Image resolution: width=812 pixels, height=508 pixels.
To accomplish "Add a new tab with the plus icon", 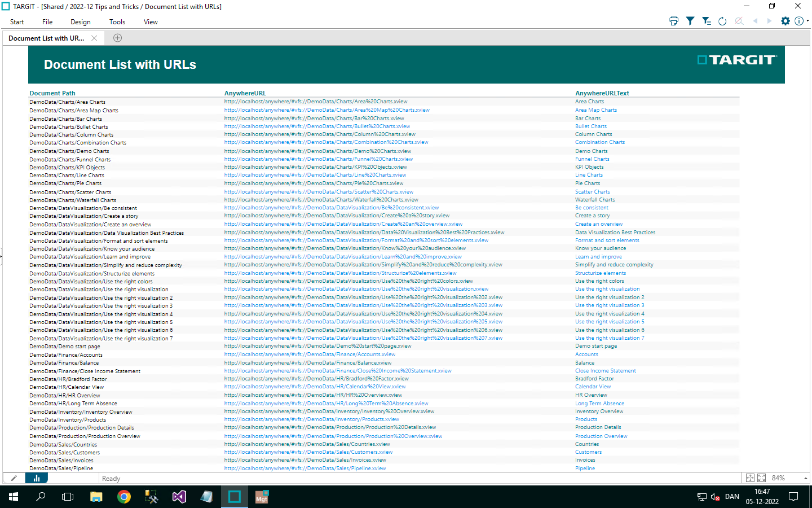I will click(x=117, y=38).
